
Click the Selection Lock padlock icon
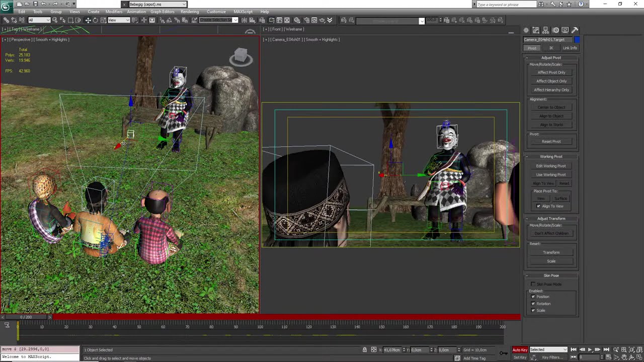365,350
